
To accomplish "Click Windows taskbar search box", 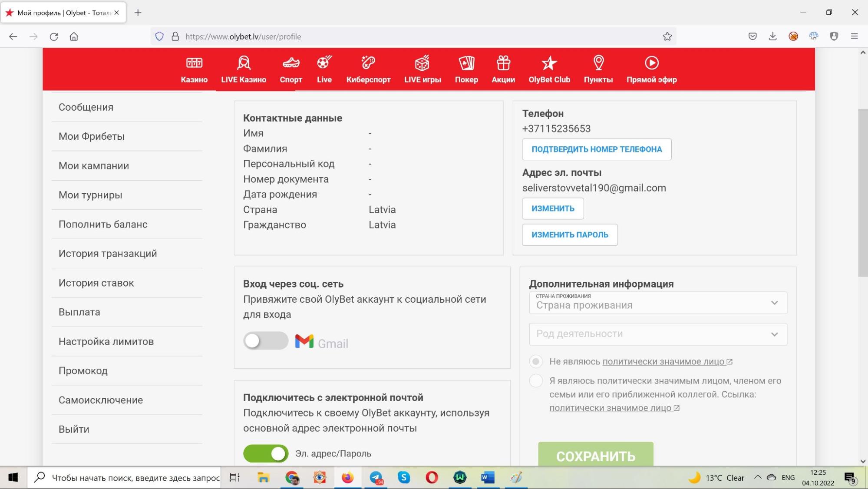I will coord(124,478).
